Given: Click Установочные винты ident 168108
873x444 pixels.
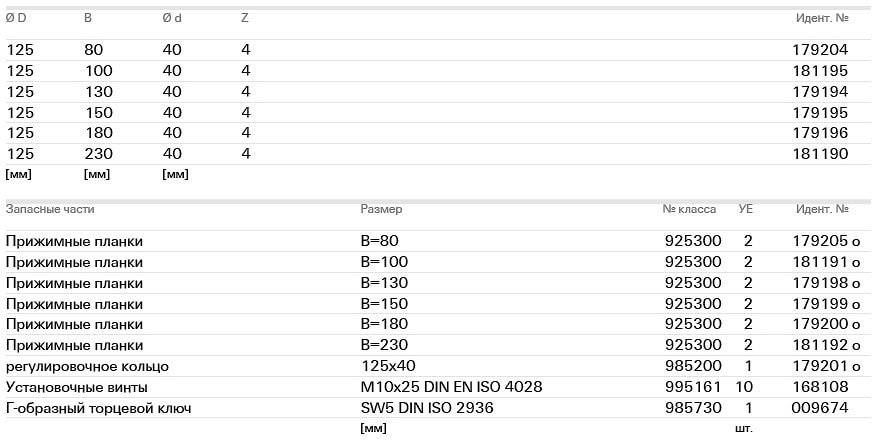Looking at the screenshot, I should pos(821,387).
